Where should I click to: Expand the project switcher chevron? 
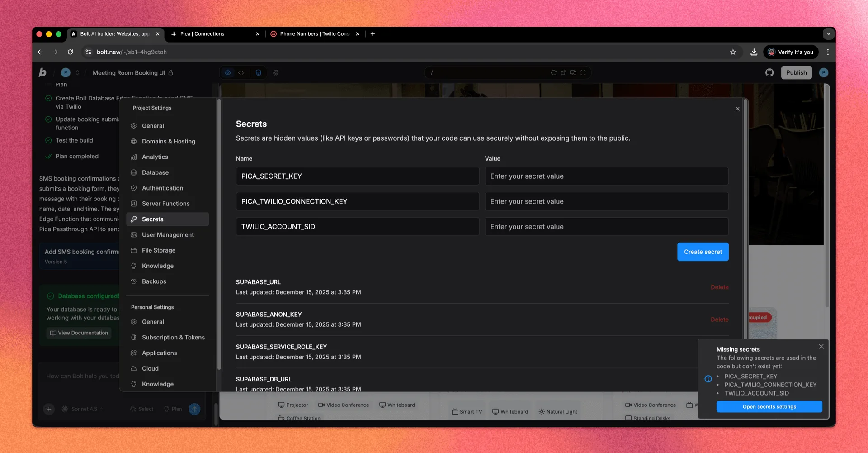click(x=77, y=72)
